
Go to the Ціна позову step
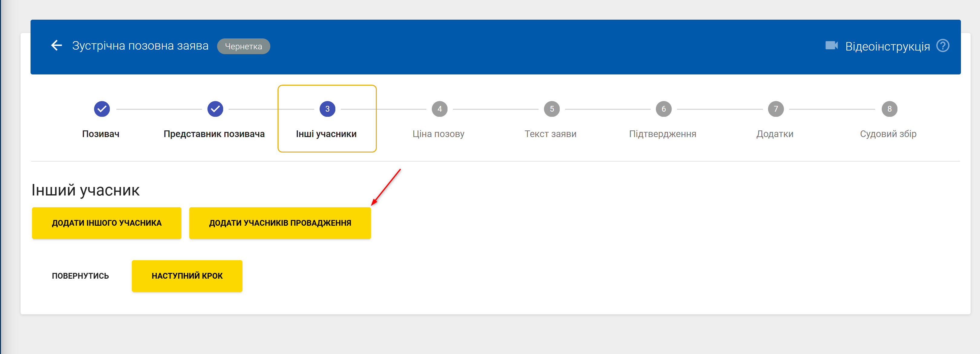pos(438,134)
